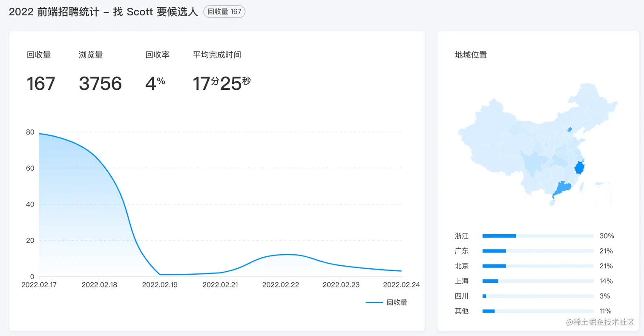
Task: Click the 2022.02.23 x-axis label
Action: [341, 285]
